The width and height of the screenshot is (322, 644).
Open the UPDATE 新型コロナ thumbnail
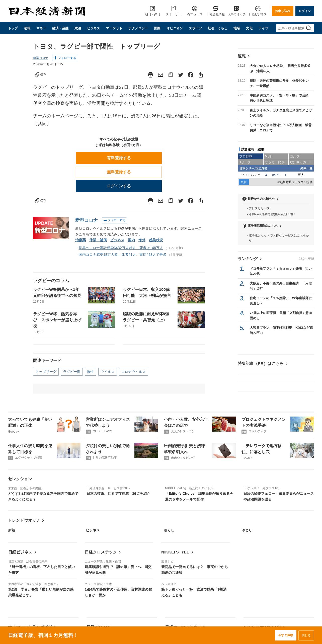[x=51, y=228]
